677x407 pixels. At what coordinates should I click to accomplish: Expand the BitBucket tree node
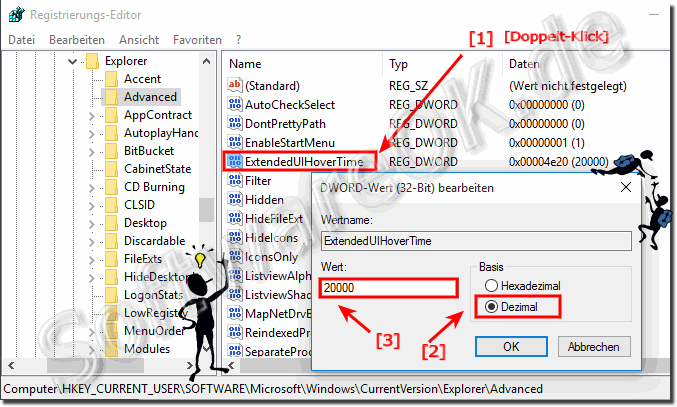pyautogui.click(x=91, y=151)
